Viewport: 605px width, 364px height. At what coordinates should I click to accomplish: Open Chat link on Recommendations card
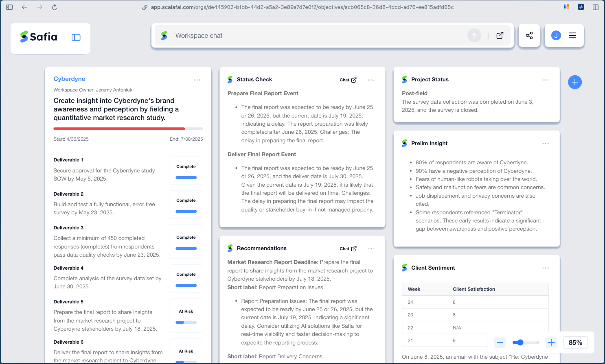[x=348, y=248]
